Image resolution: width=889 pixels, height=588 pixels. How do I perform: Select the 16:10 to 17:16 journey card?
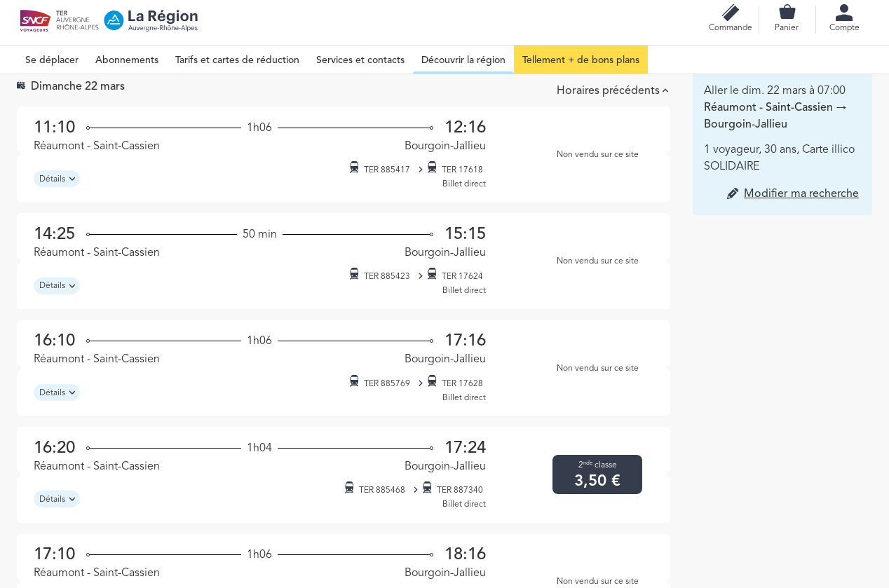(259, 349)
